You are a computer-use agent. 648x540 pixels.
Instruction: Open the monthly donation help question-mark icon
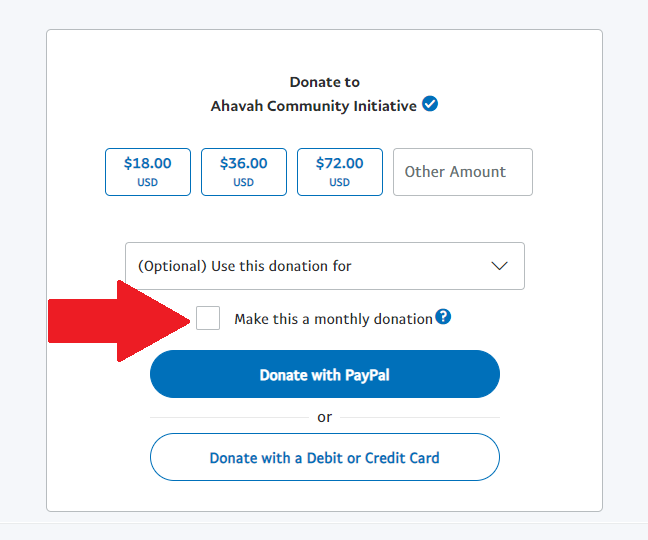click(443, 317)
